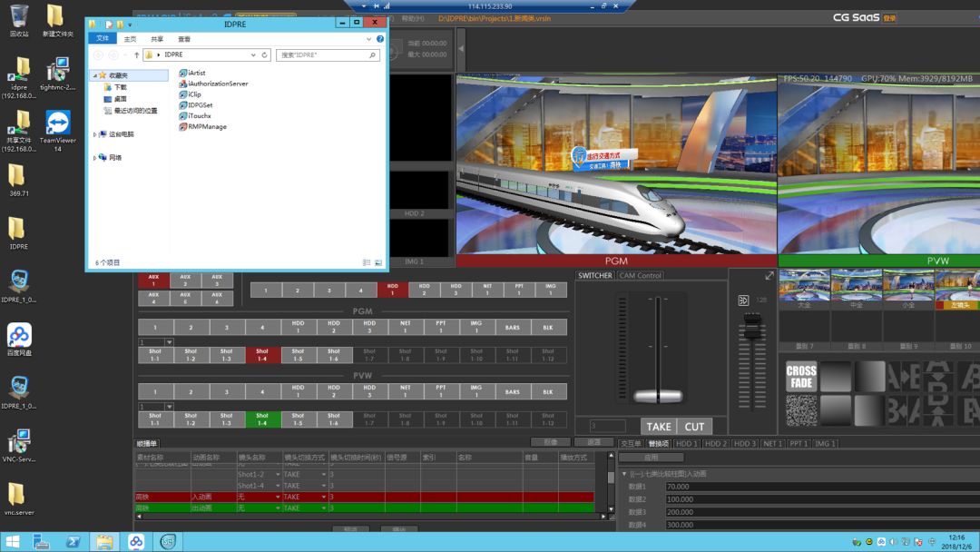Image resolution: width=980 pixels, height=552 pixels.
Task: Activate the AUX 5 bus button
Action: click(x=186, y=298)
